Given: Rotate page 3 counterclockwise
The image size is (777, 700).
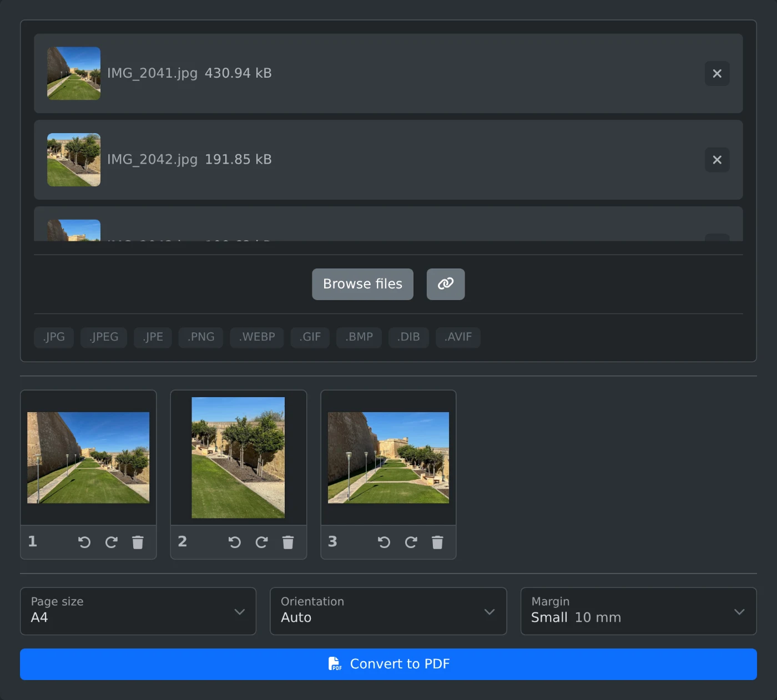Looking at the screenshot, I should pos(384,542).
